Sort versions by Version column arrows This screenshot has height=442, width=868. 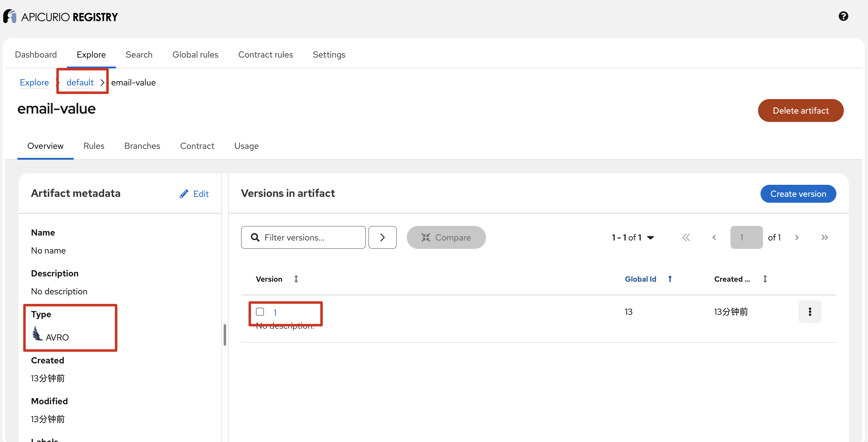click(x=296, y=279)
